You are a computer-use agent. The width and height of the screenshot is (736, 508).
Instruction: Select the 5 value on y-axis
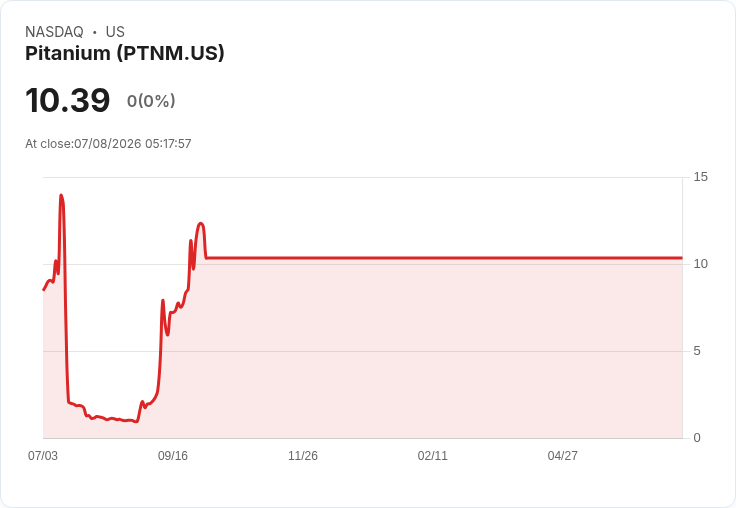697,351
